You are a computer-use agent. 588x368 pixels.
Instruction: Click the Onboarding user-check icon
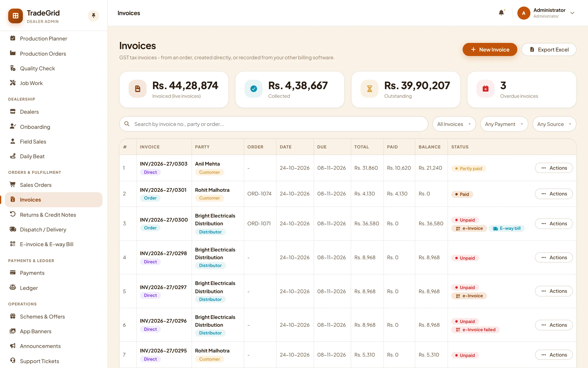pos(13,126)
